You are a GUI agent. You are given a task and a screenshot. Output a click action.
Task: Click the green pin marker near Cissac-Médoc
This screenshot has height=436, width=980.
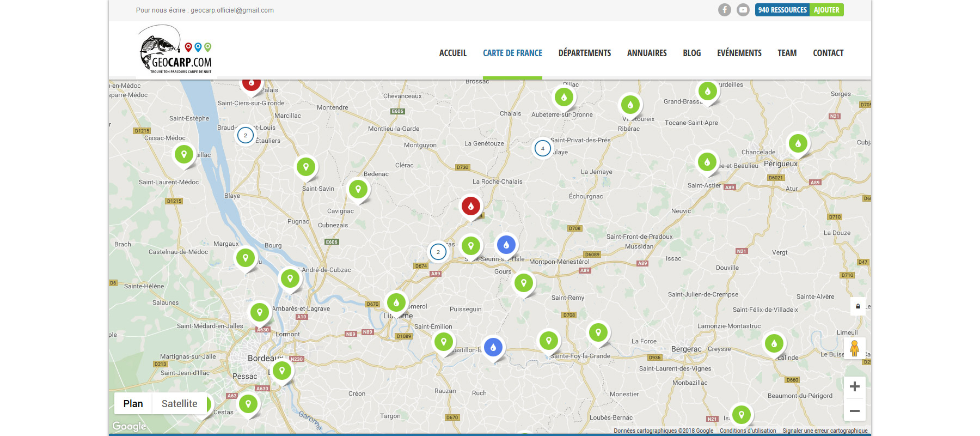(x=184, y=154)
